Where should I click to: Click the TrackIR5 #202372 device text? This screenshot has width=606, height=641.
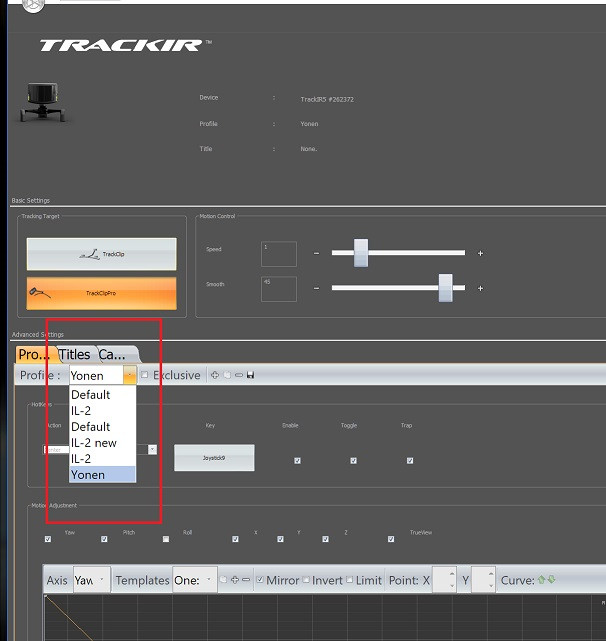[327, 99]
